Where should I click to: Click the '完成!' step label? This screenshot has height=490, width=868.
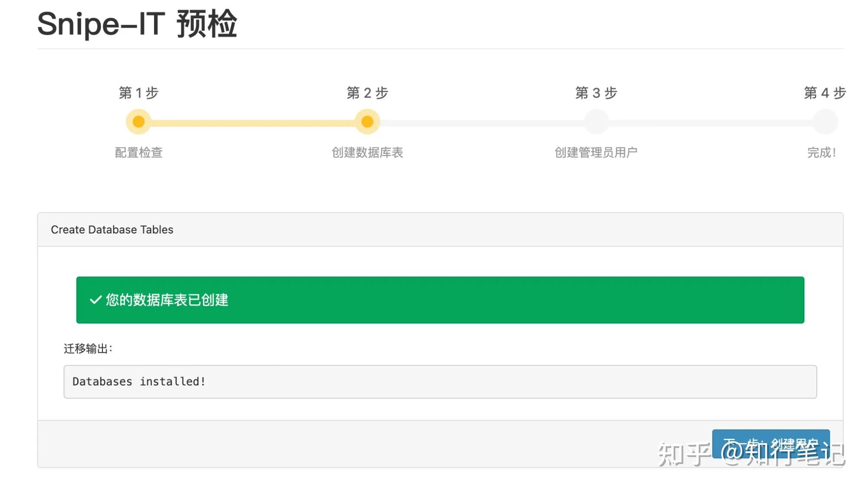click(822, 152)
